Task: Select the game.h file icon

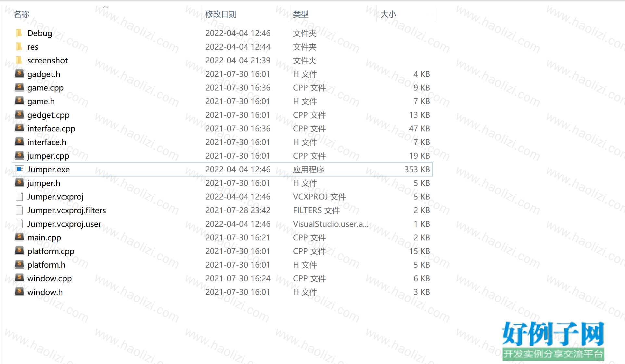Action: [19, 101]
